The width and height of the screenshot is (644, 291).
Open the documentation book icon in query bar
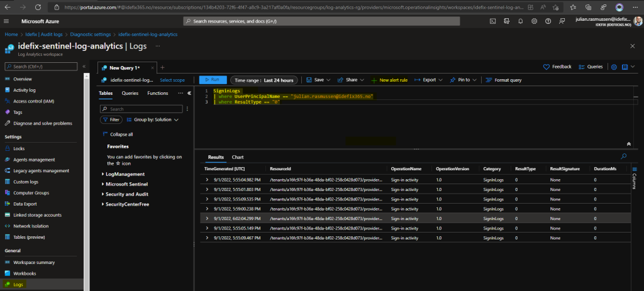[625, 67]
